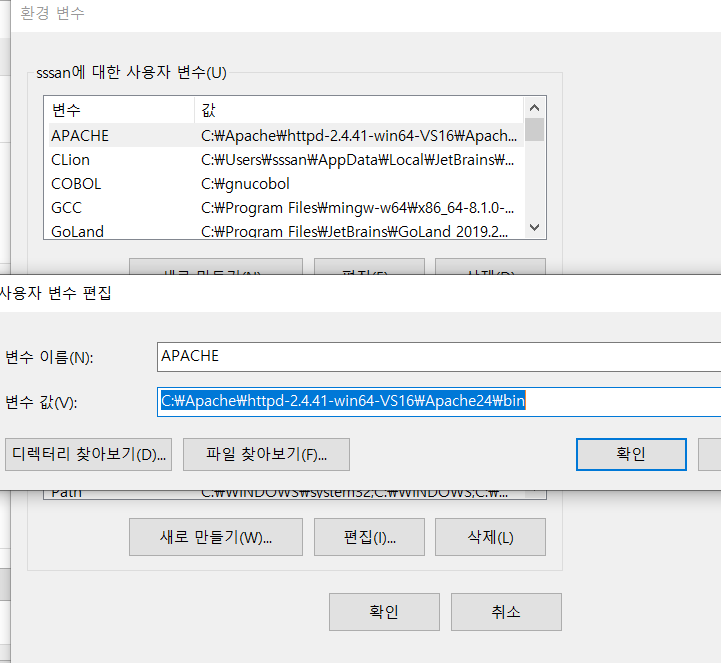Click the JetBrains path value of CLion

[x=357, y=160]
